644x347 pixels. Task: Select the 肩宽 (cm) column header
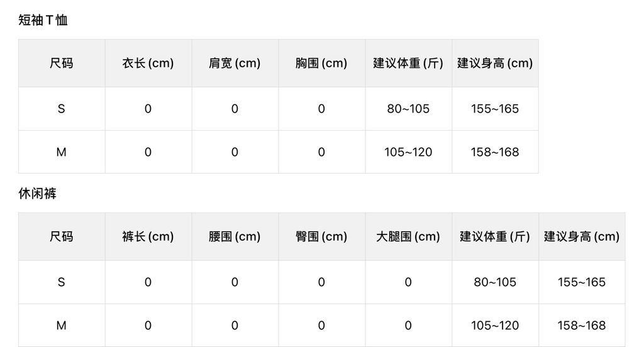(235, 63)
